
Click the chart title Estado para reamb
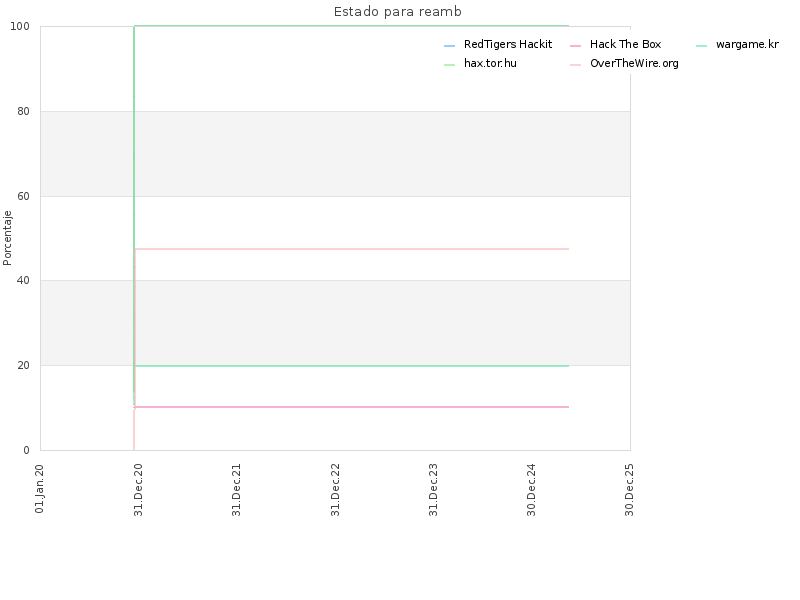tap(397, 11)
